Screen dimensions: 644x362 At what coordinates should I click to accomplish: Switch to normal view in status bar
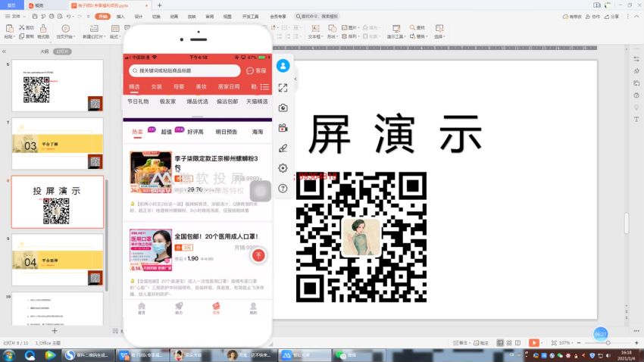tap(500, 343)
